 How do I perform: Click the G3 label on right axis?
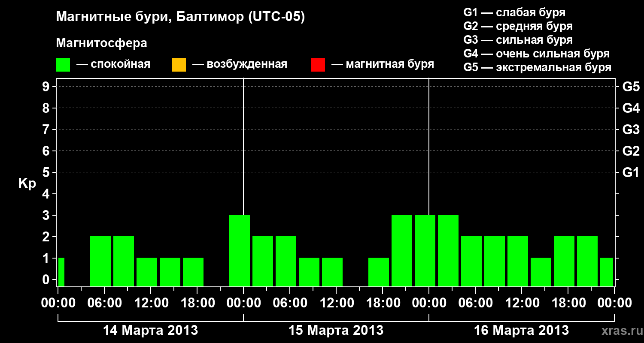click(631, 129)
